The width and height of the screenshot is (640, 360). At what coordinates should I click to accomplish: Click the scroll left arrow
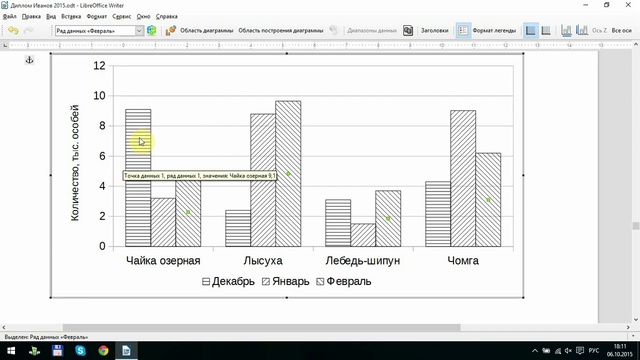tap(4, 327)
